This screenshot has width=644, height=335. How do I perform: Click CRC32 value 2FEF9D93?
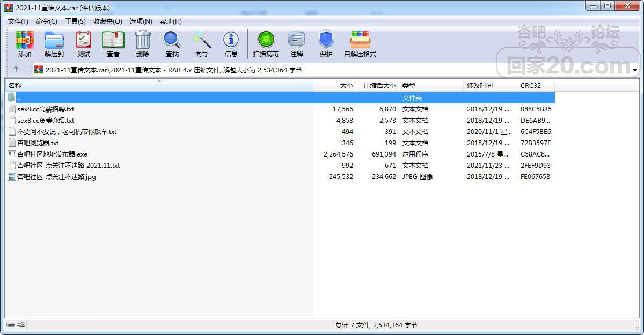[536, 165]
